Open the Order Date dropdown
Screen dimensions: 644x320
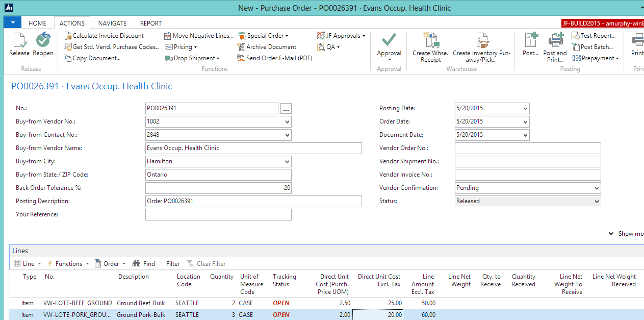click(x=525, y=121)
